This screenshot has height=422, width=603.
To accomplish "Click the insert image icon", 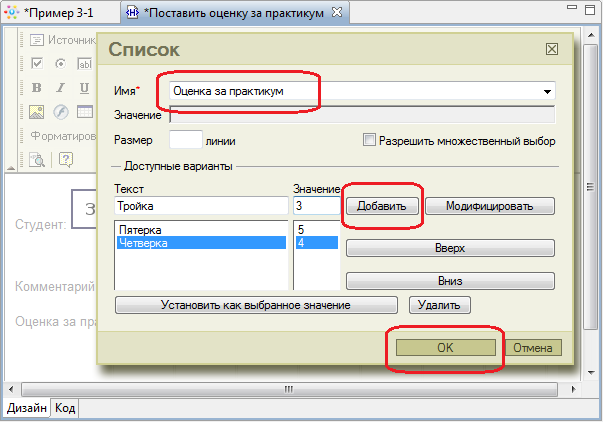I will click(36, 111).
